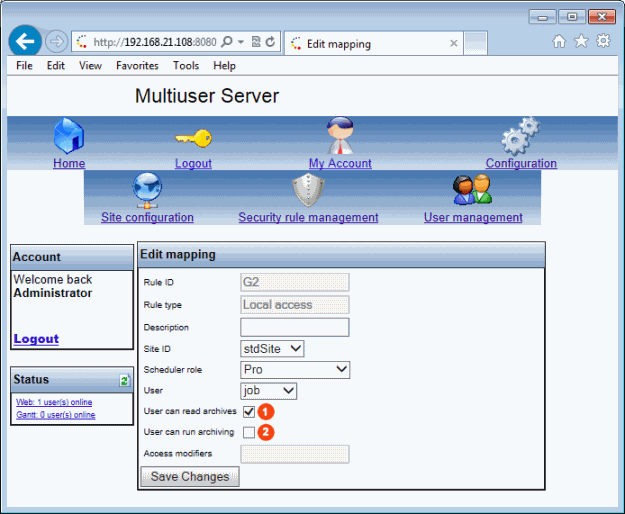Click the Rule ID field showing G2
625x514 pixels.
coord(295,282)
